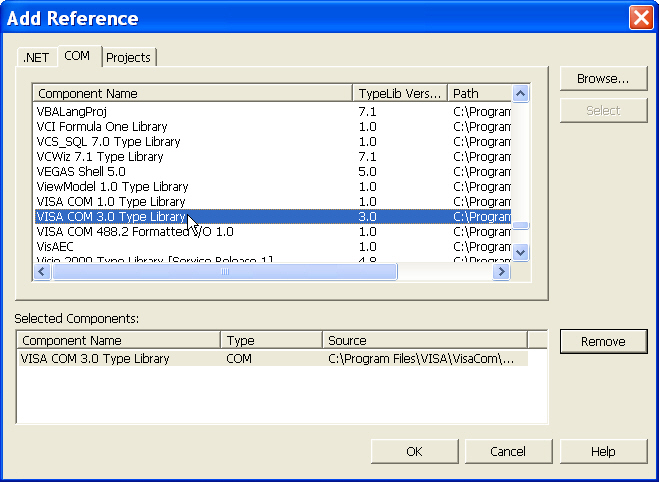Select VISA COM 3.0 Type Library in upper list
This screenshot has height=482, width=659.
click(x=273, y=217)
